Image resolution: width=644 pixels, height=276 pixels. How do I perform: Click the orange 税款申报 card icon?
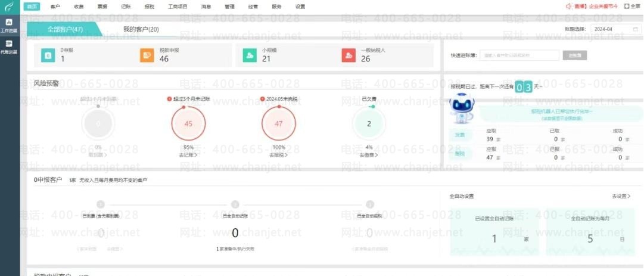(147, 55)
